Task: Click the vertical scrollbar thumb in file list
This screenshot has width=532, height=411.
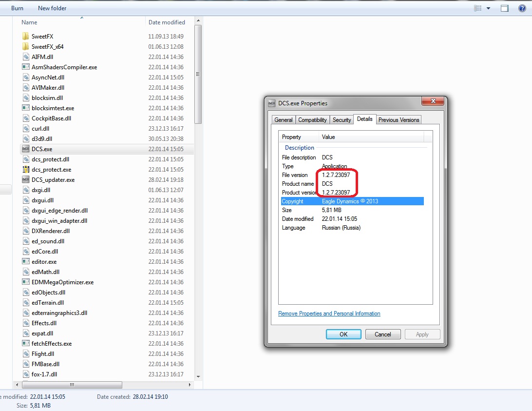Action: point(198,74)
